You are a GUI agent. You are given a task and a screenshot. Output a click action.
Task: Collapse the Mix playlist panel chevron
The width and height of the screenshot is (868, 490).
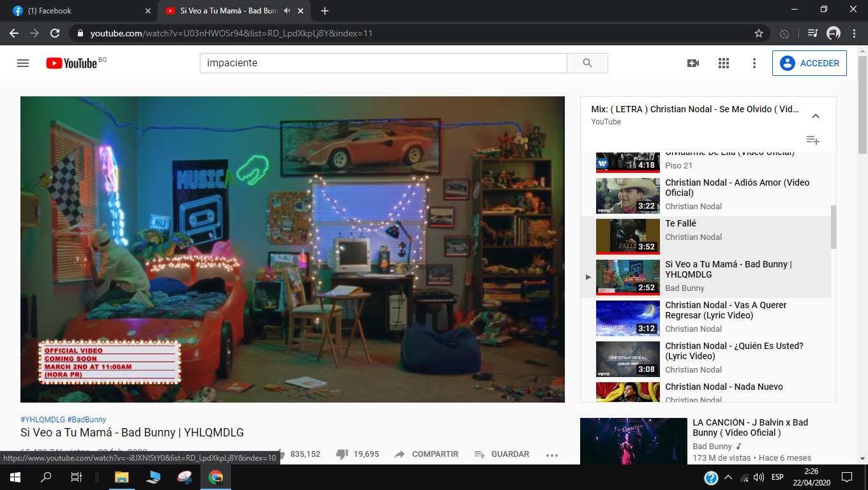click(x=815, y=116)
